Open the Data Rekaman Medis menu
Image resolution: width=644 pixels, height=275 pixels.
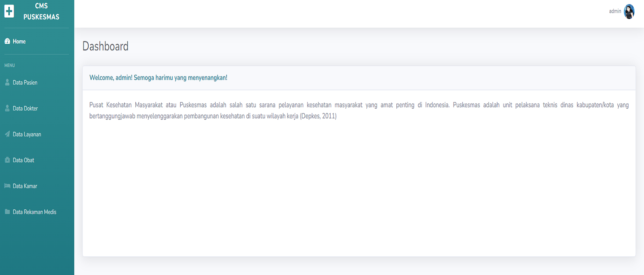pos(35,212)
